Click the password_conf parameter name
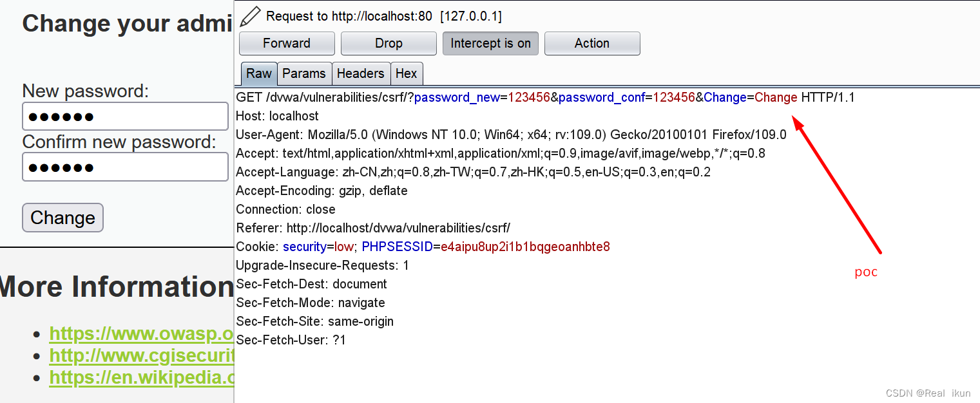980x403 pixels. pos(602,98)
